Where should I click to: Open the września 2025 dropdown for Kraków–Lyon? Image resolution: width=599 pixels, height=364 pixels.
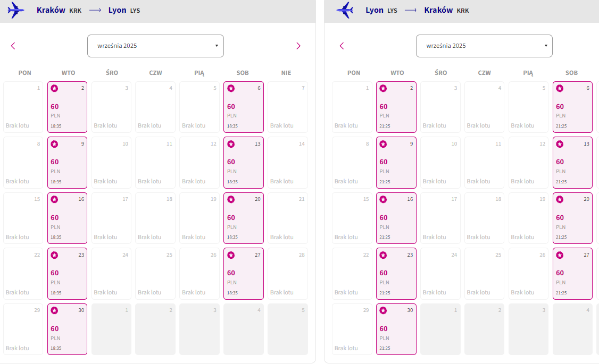tap(155, 46)
